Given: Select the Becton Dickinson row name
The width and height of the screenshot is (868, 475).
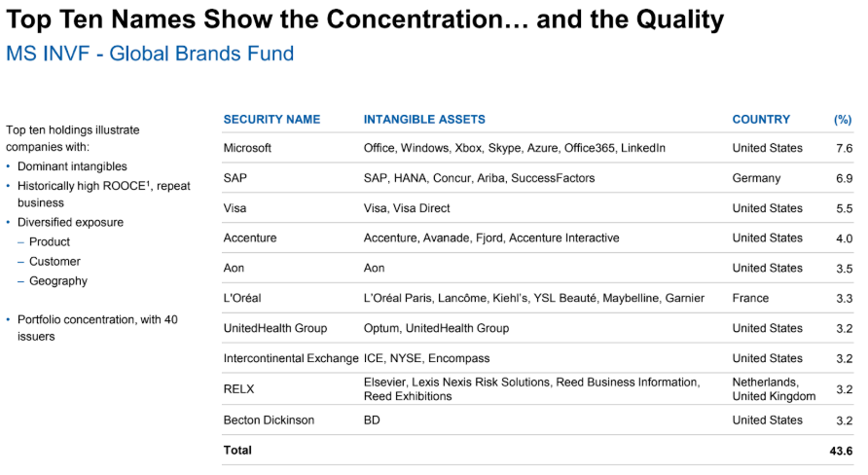Looking at the screenshot, I should 268,420.
